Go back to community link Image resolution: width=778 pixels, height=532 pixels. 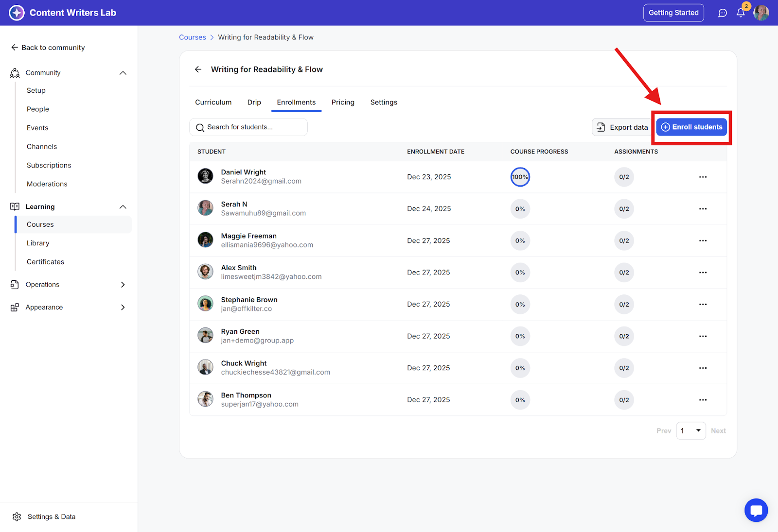tap(48, 48)
